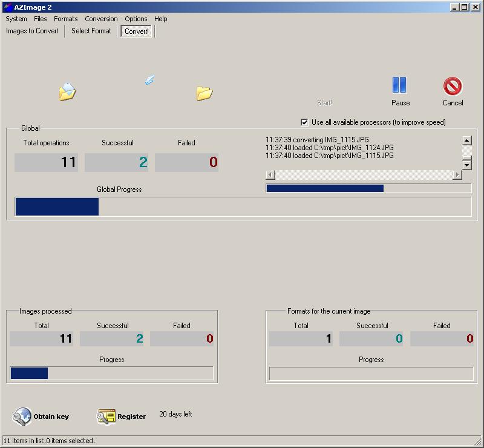This screenshot has width=484, height=448.
Task: Click the log scroll up arrow
Action: (x=466, y=140)
